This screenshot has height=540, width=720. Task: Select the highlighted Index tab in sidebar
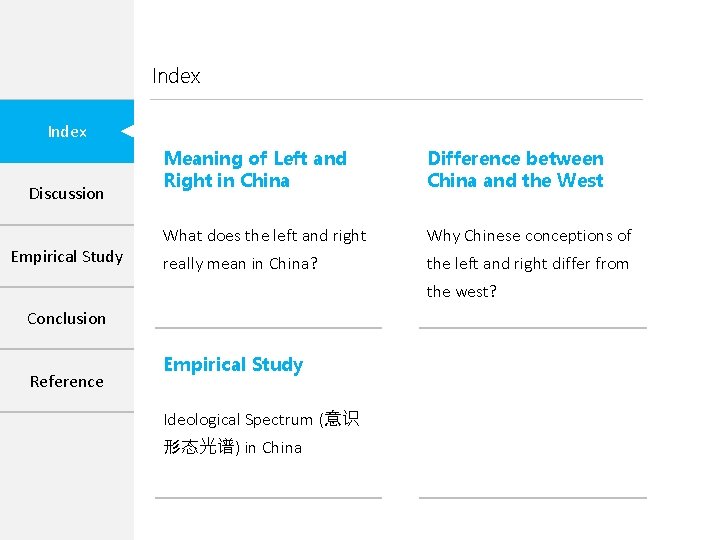[x=66, y=132]
